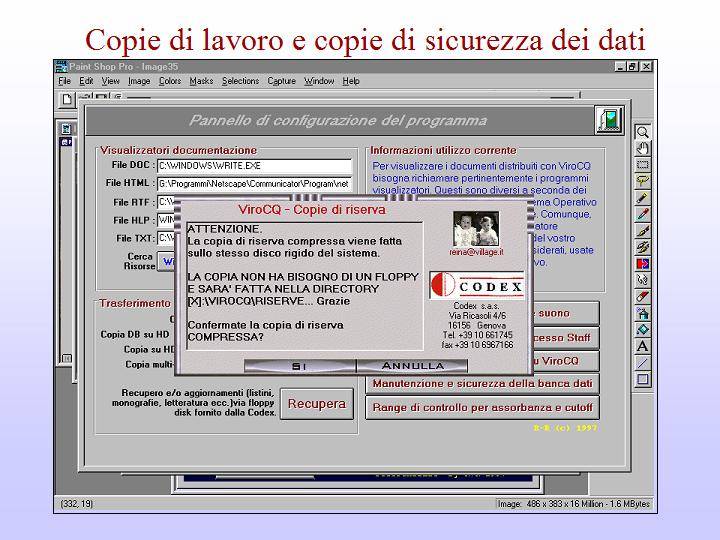Click the exit door icon on configuration panel
The width and height of the screenshot is (720, 540).
[610, 120]
